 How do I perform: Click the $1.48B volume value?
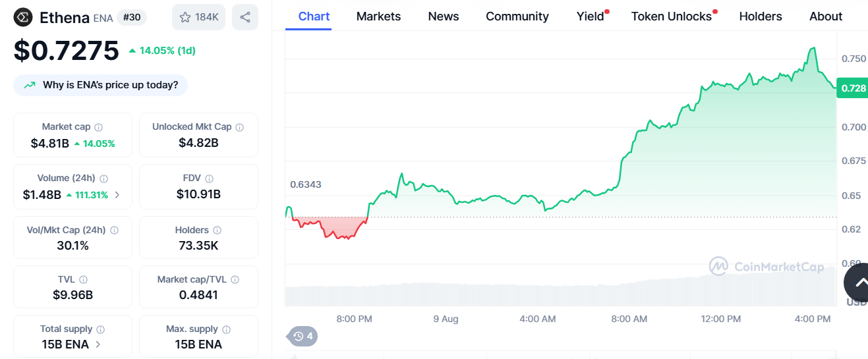(x=42, y=195)
